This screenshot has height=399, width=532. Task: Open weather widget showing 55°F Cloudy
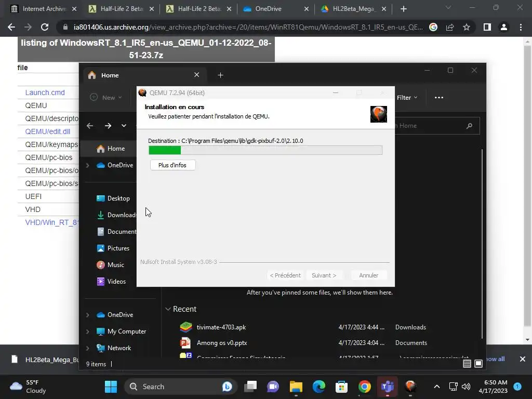pos(28,387)
